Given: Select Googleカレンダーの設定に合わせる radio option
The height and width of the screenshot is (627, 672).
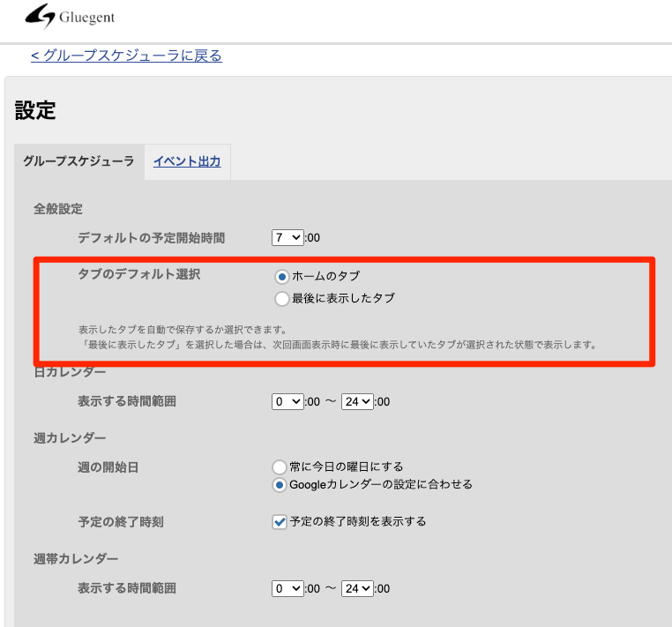Looking at the screenshot, I should (x=280, y=485).
